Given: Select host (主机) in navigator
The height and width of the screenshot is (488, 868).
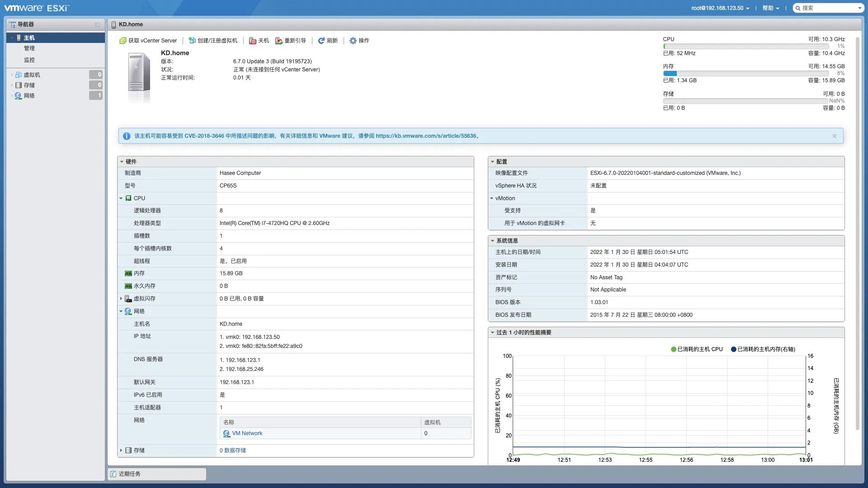Looking at the screenshot, I should (x=56, y=38).
